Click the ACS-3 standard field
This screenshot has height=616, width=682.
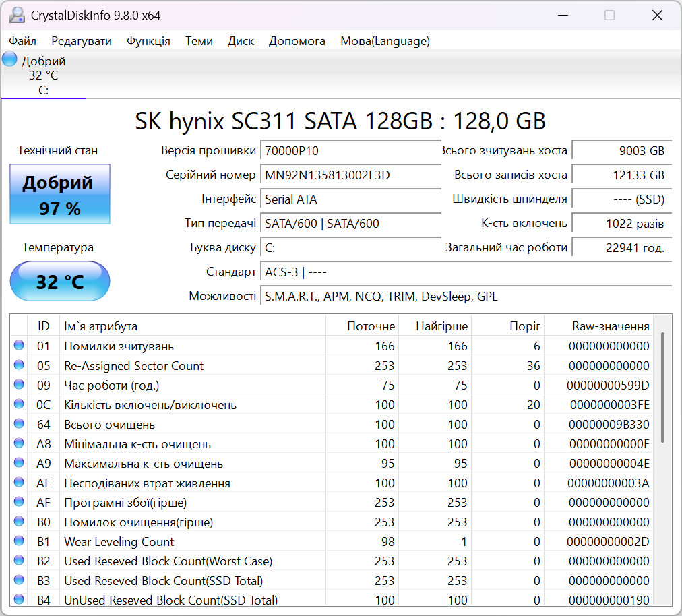[x=466, y=272]
